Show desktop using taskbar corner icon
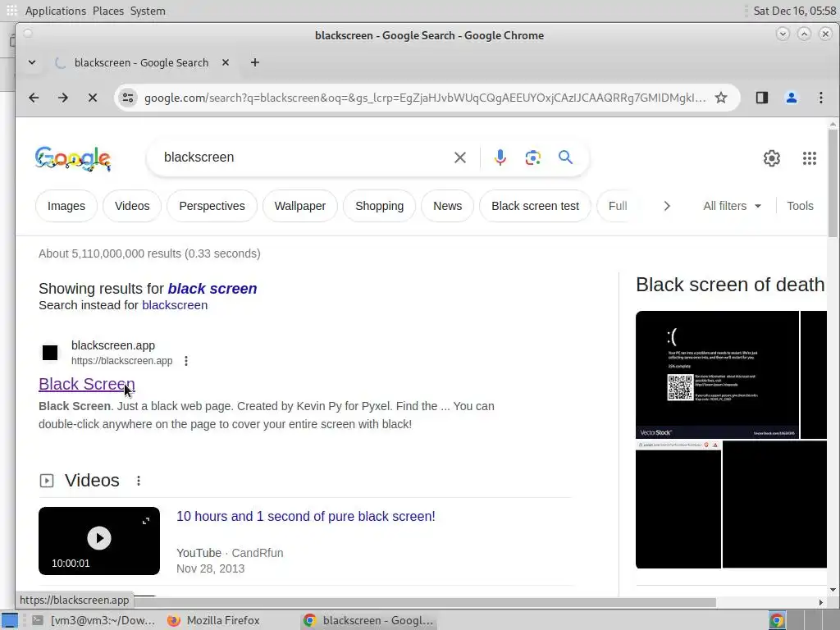 (x=10, y=620)
